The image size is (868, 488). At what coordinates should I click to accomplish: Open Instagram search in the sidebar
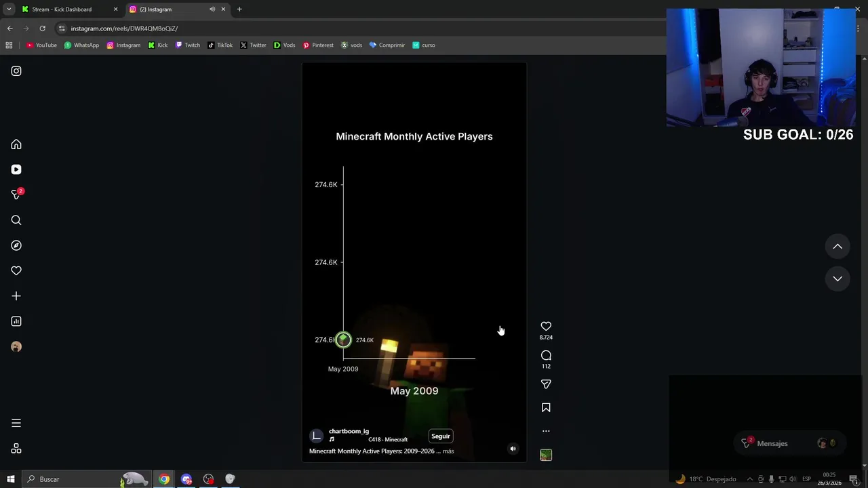16,220
